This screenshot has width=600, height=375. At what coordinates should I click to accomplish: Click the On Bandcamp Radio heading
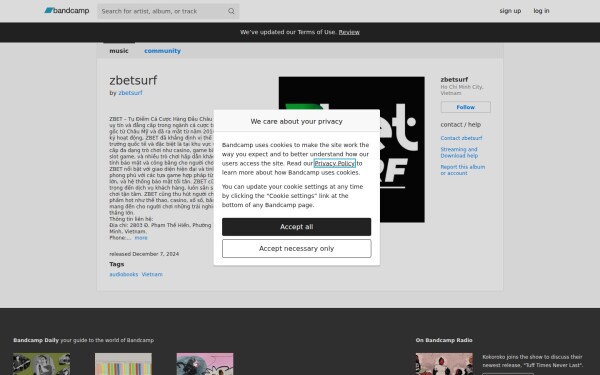click(444, 340)
